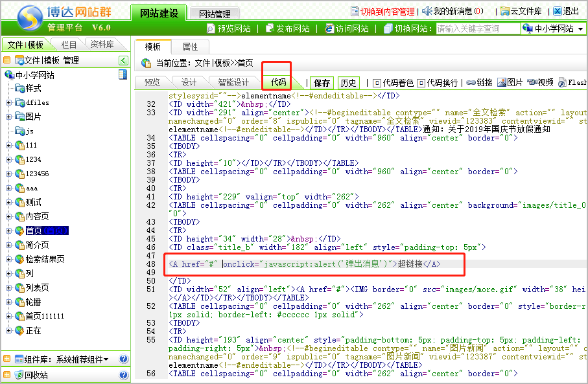The width and height of the screenshot is (588, 384).
Task: Toggle the 代码换行 code wrap checkbox
Action: coord(421,83)
